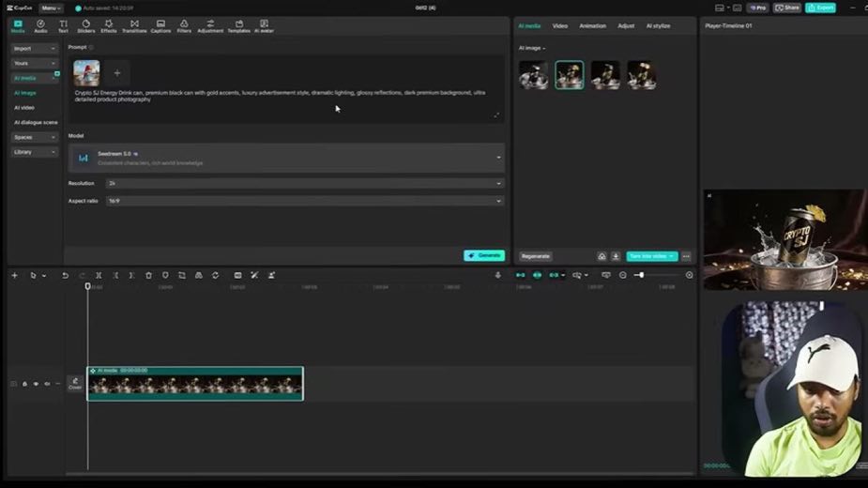This screenshot has width=868, height=488.
Task: Switch to the Adjust tab
Action: (626, 26)
